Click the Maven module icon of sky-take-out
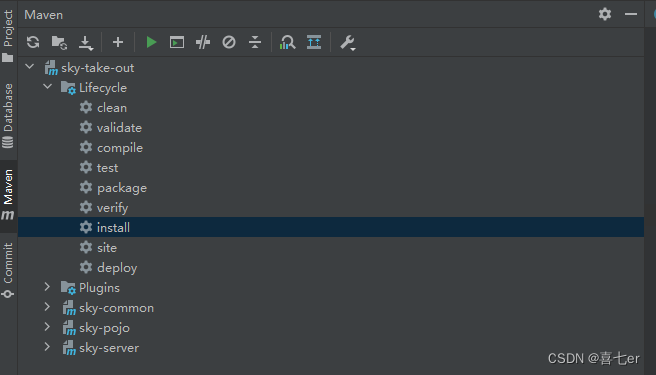Viewport: 656px width, 375px height. click(x=51, y=68)
